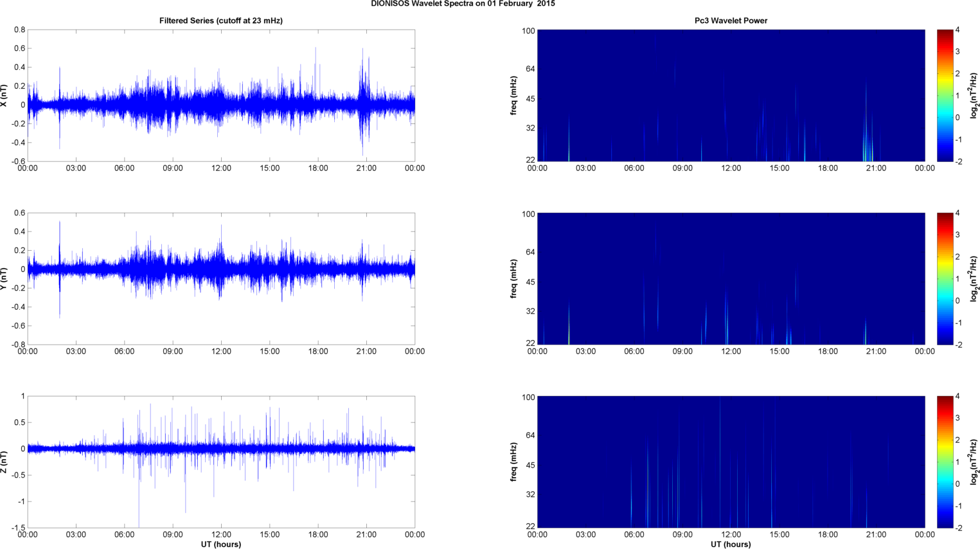Click the 45 frequency tick of the bottom spectrogram
The height and width of the screenshot is (549, 980).
pyautogui.click(x=530, y=465)
